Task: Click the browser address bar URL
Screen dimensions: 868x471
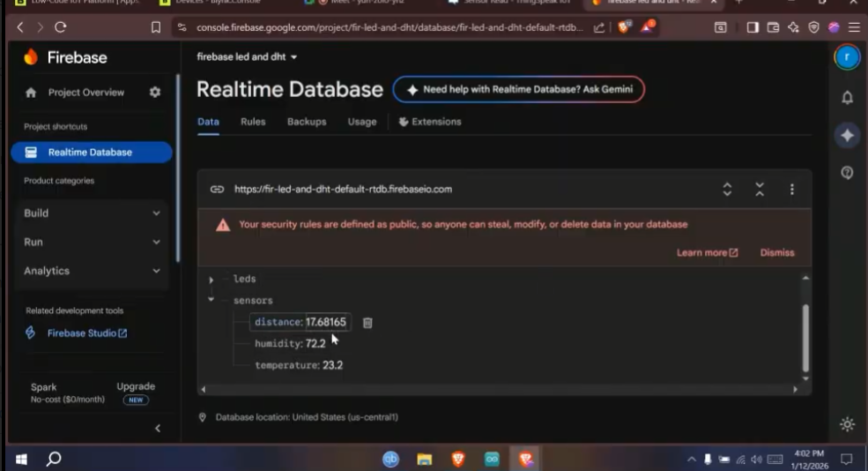Action: (x=389, y=27)
